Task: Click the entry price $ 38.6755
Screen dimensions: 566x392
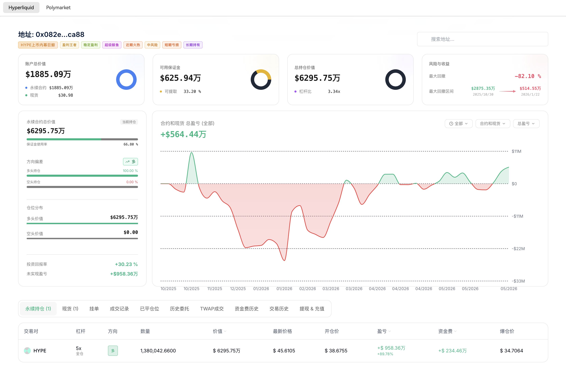Action: [x=336, y=351]
